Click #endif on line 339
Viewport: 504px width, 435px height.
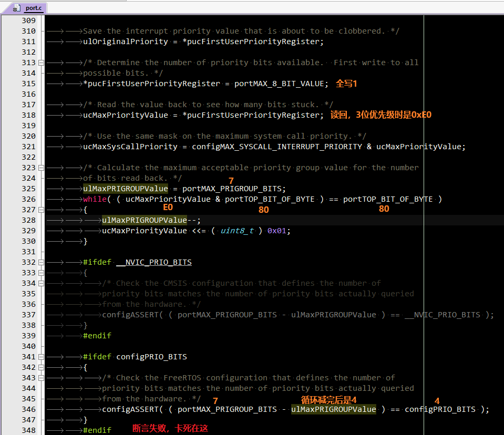(x=97, y=336)
